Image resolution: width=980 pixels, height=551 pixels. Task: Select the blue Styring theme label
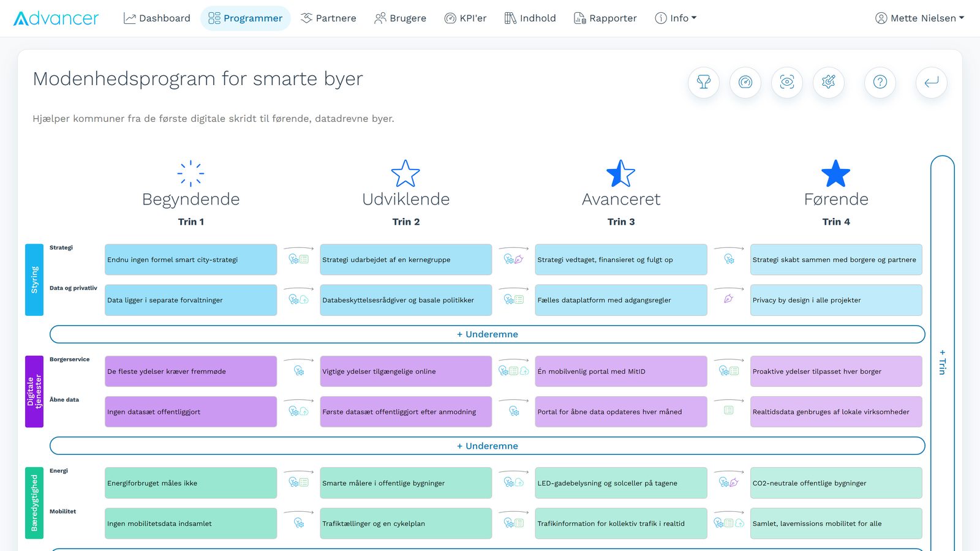(34, 280)
